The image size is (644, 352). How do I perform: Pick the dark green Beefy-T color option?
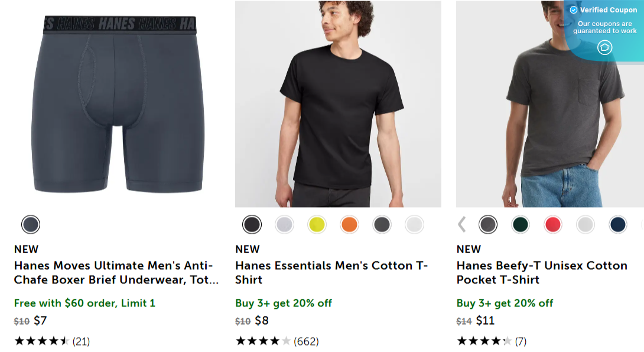pyautogui.click(x=521, y=225)
